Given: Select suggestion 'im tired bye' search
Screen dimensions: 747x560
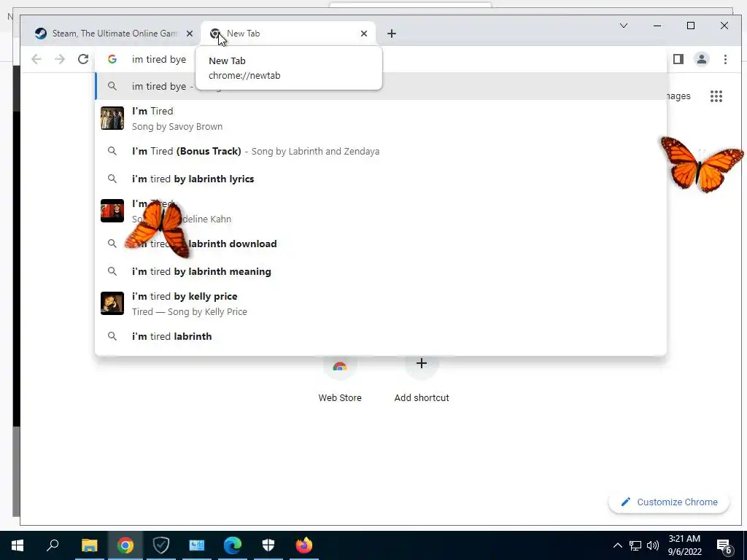Looking at the screenshot, I should (381, 86).
